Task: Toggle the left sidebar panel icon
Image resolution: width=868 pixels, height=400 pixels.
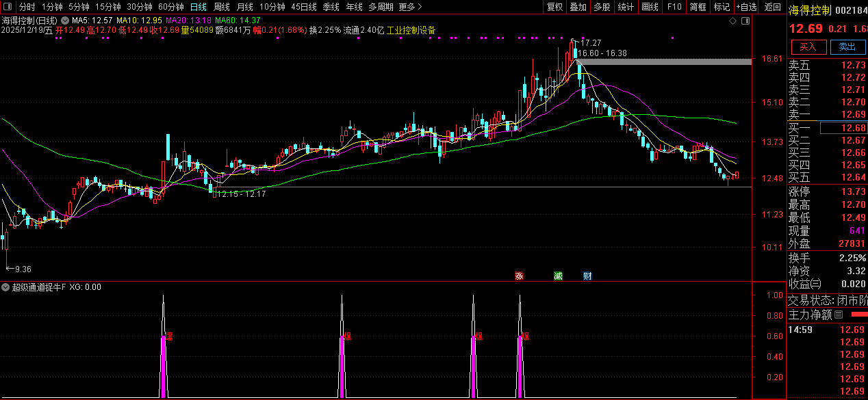Action: click(x=8, y=7)
